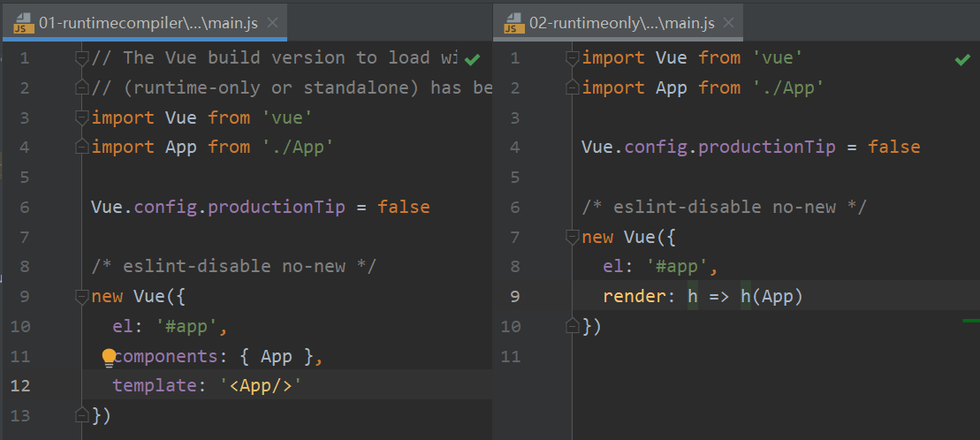980x440 pixels.
Task: Fold the import block at left line 3
Action: pos(82,118)
